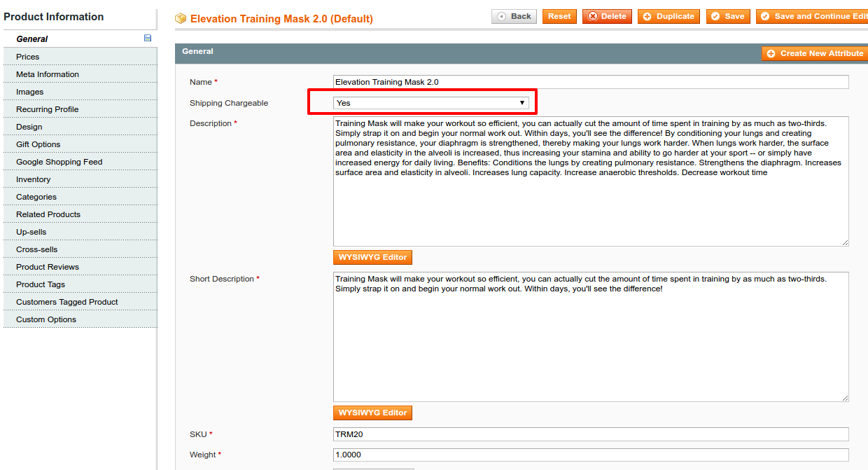Open WYSIWYG Editor for Short Description
This screenshot has height=470, width=868.
click(372, 413)
